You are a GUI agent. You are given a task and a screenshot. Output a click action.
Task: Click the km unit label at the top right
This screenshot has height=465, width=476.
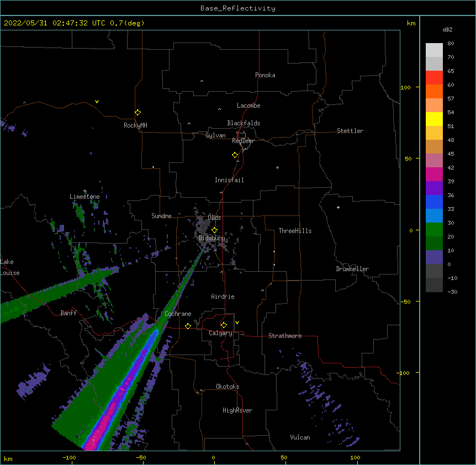click(411, 23)
